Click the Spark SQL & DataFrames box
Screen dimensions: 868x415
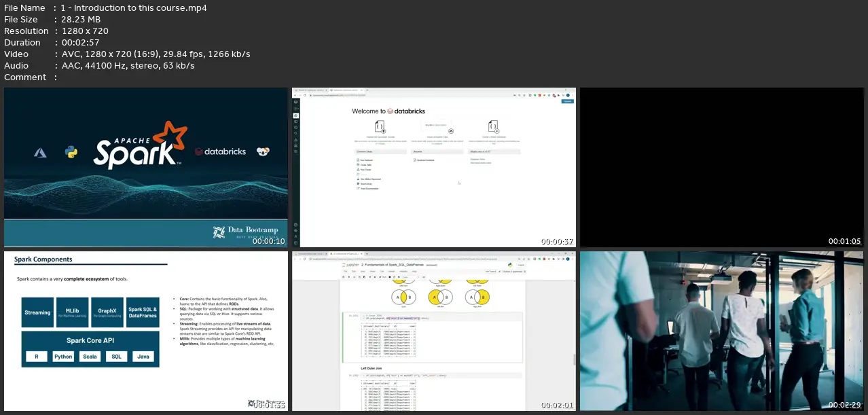[143, 312]
